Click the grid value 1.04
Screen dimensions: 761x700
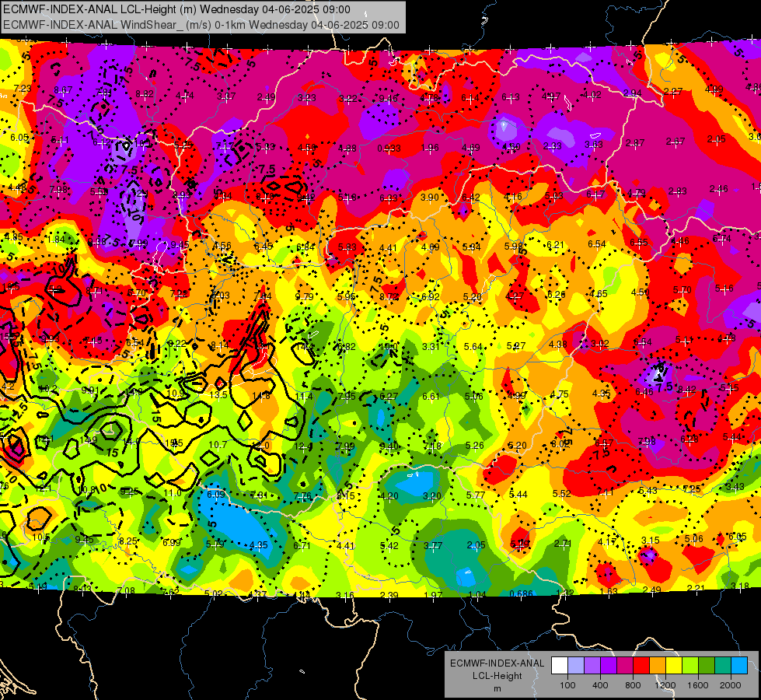click(x=477, y=594)
